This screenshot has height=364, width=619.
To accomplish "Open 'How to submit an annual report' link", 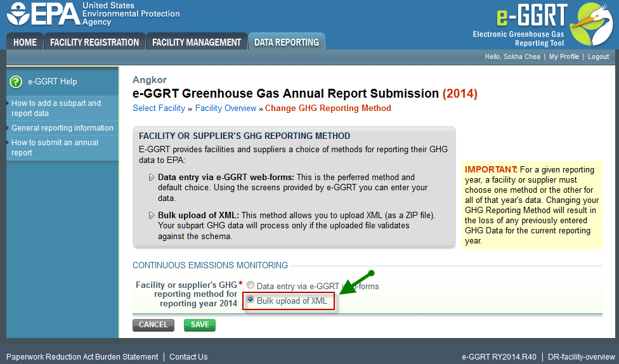I will click(x=55, y=148).
